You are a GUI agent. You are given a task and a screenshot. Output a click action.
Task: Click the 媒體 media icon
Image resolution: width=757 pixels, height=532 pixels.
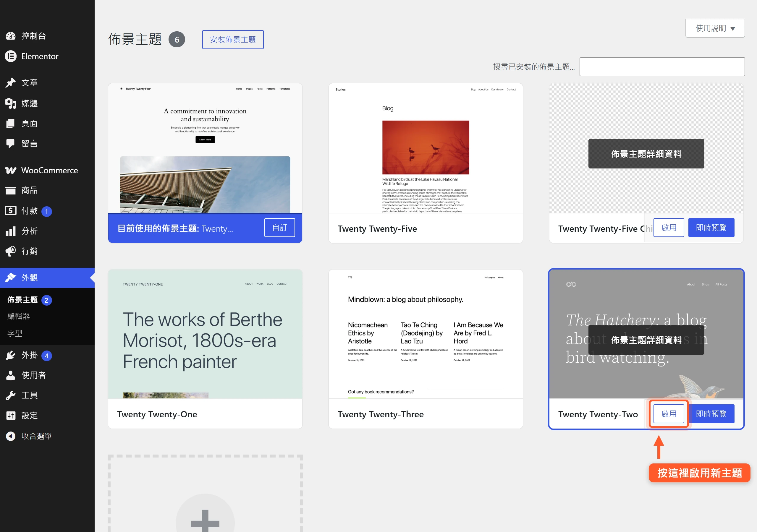tap(11, 103)
